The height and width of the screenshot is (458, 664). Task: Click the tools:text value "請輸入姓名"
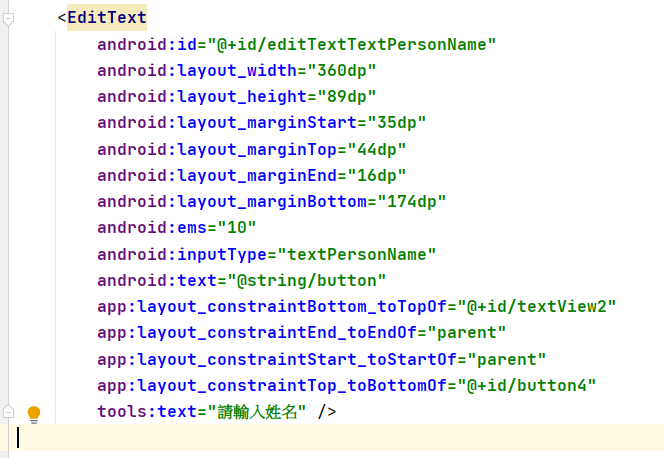[x=257, y=411]
